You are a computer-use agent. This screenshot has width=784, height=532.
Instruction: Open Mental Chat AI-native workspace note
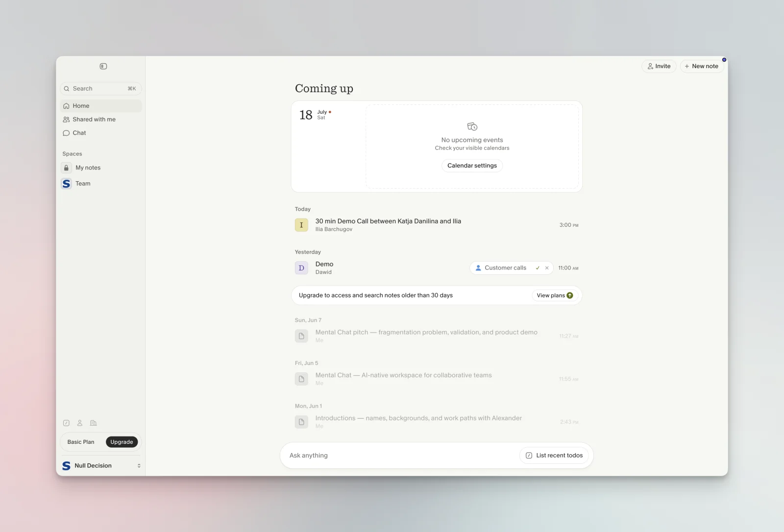(437, 379)
